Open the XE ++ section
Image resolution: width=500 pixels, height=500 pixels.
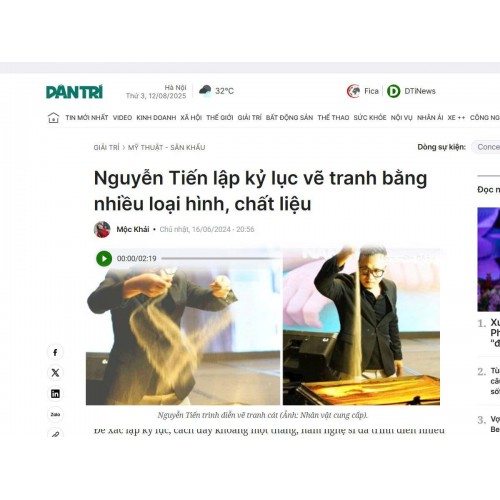click(x=456, y=118)
